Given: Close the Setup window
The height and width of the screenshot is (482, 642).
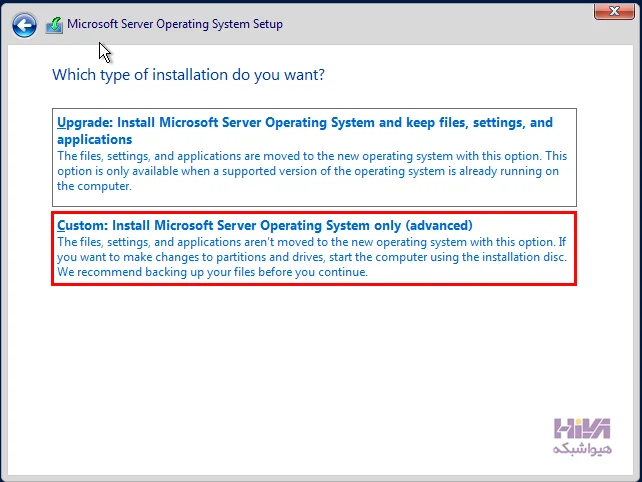Looking at the screenshot, I should (614, 11).
